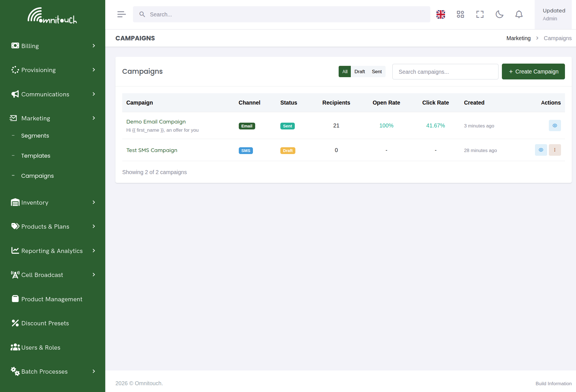The image size is (576, 392).
Task: Click the Draft status badge
Action: 288,151
